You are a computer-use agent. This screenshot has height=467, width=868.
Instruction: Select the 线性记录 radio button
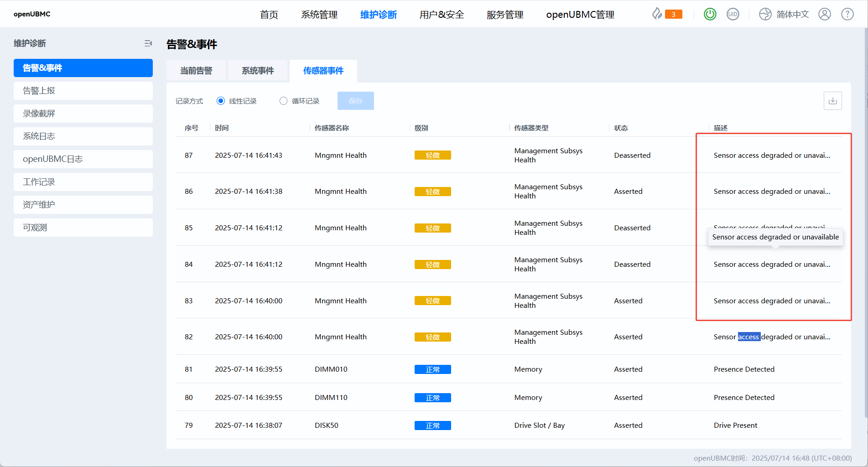coord(221,101)
